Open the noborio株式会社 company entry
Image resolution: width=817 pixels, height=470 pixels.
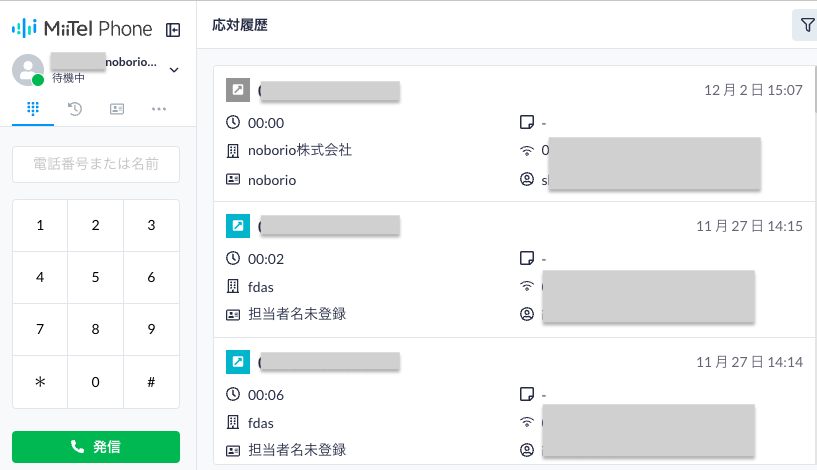(x=300, y=151)
